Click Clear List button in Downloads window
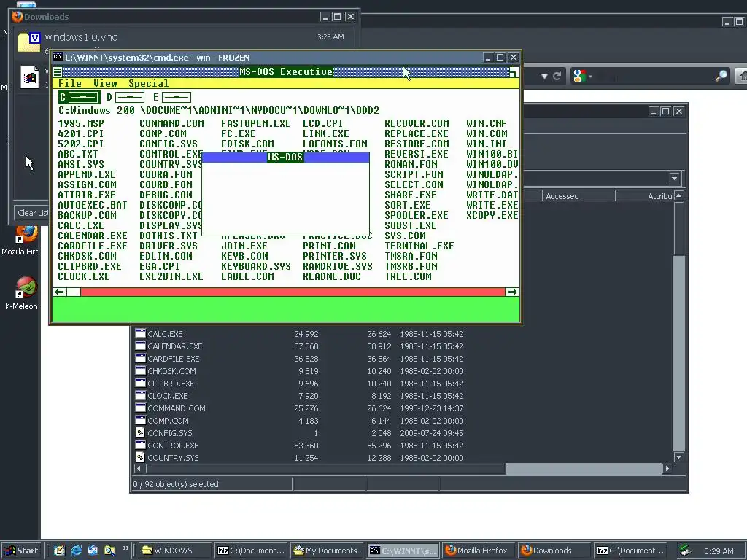This screenshot has width=747, height=560. [x=31, y=213]
